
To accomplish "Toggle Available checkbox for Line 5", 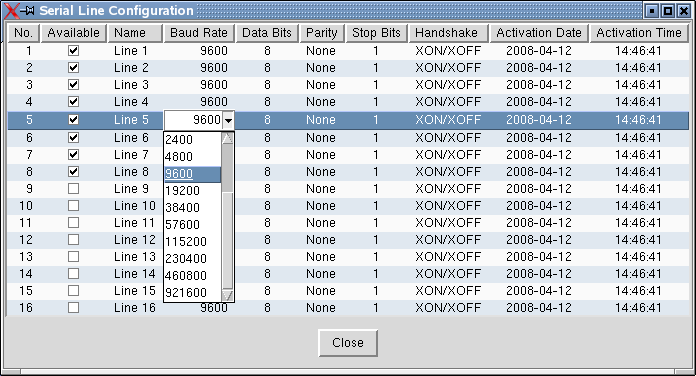I will [73, 119].
